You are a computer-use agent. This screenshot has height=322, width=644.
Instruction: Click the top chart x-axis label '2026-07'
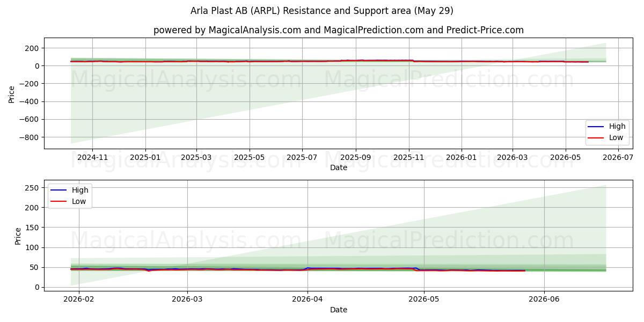click(x=618, y=158)
